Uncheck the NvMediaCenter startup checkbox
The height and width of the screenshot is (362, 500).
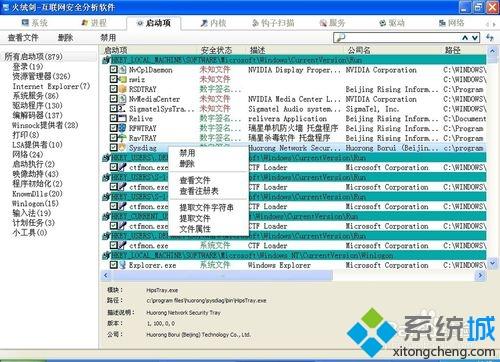[x=114, y=99]
